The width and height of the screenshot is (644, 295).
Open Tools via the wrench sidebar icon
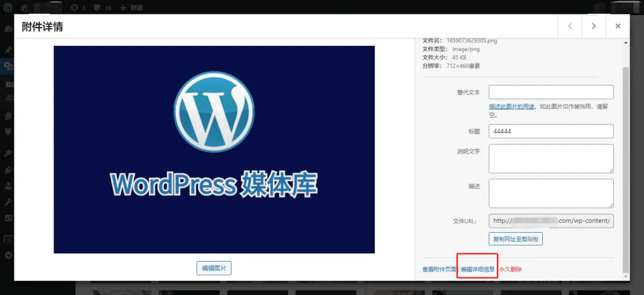coord(8,202)
